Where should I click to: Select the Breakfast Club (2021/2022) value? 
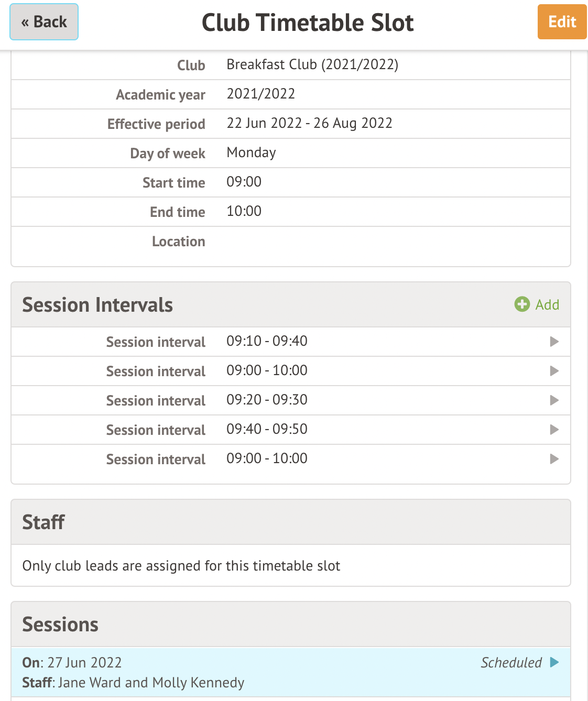click(x=312, y=64)
